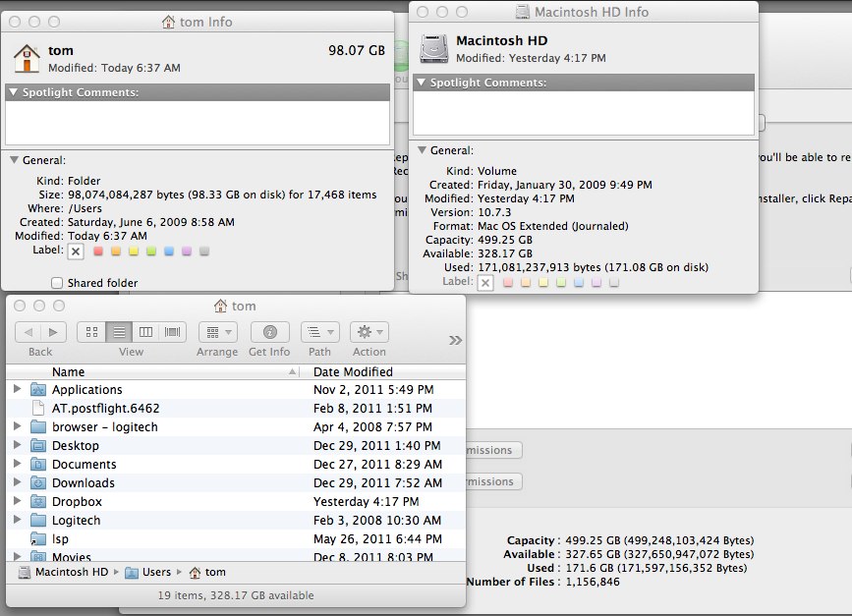Viewport: 852px width, 616px height.
Task: Expand the Documents folder row
Action: (17, 464)
